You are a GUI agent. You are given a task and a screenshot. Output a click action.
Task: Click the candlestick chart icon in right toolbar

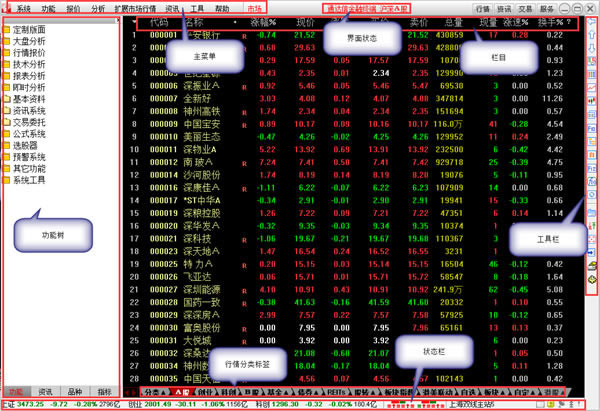[592, 100]
